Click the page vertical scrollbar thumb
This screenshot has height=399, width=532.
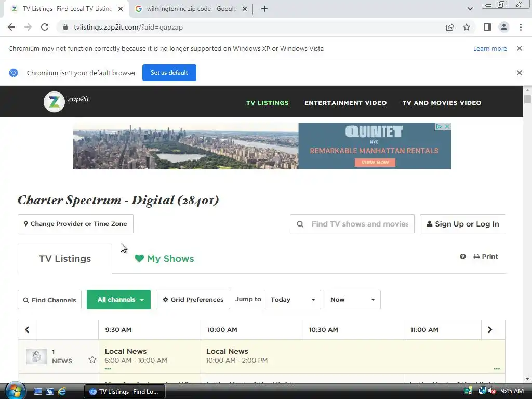[527, 99]
